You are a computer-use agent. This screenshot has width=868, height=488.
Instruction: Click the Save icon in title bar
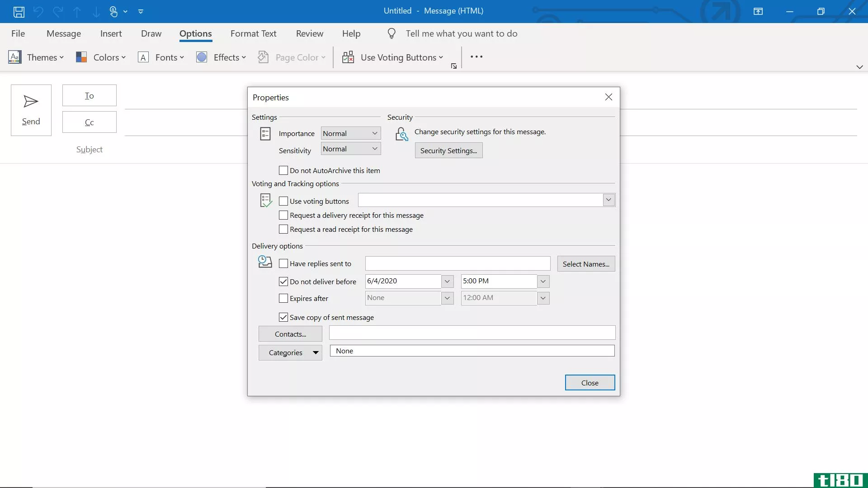[x=19, y=11]
